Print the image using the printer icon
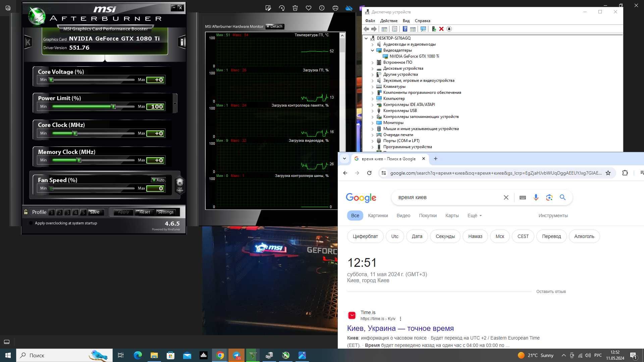The width and height of the screenshot is (644, 362). (x=335, y=8)
